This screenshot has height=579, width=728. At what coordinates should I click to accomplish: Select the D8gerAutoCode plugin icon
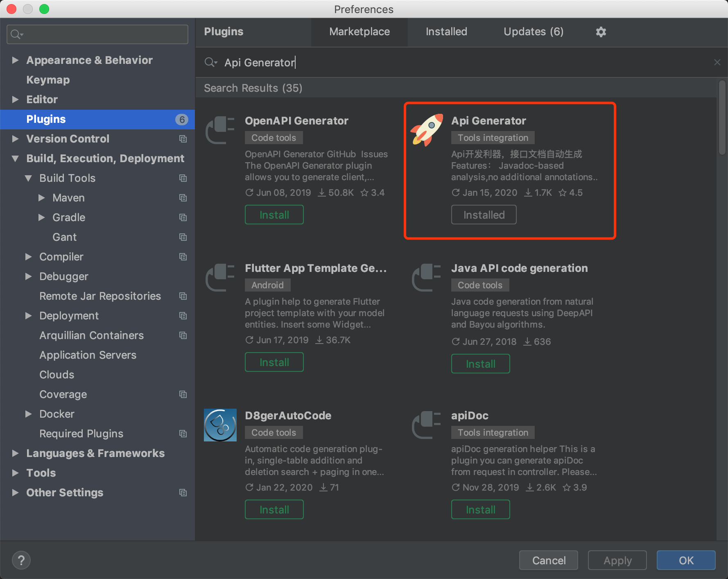pos(220,425)
